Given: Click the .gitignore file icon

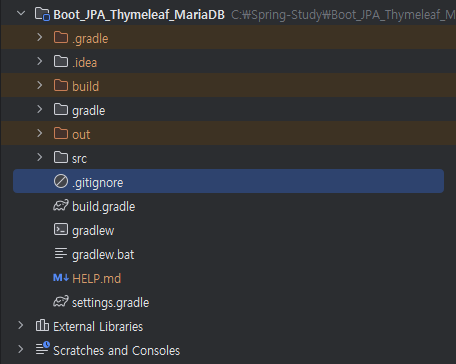Looking at the screenshot, I should pyautogui.click(x=61, y=182).
